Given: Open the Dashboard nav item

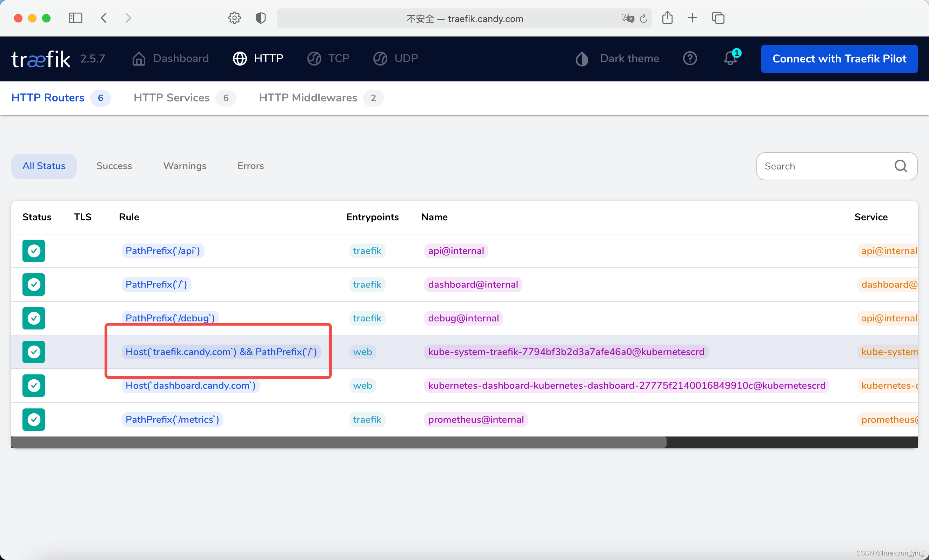Looking at the screenshot, I should [x=171, y=59].
